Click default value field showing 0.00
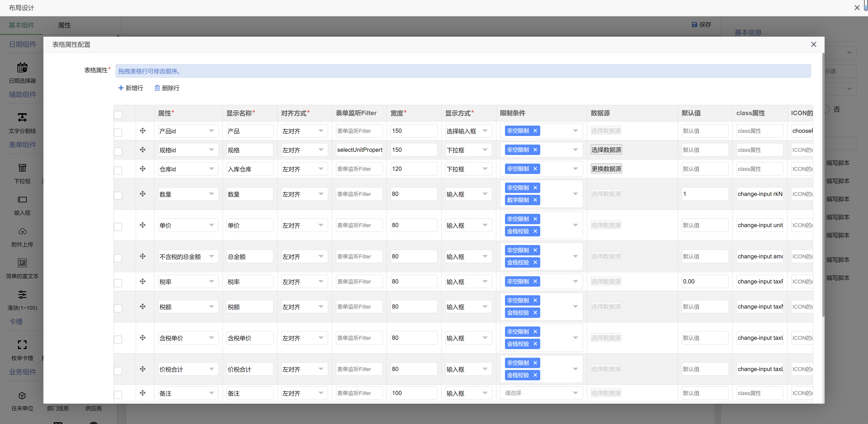 click(x=705, y=281)
